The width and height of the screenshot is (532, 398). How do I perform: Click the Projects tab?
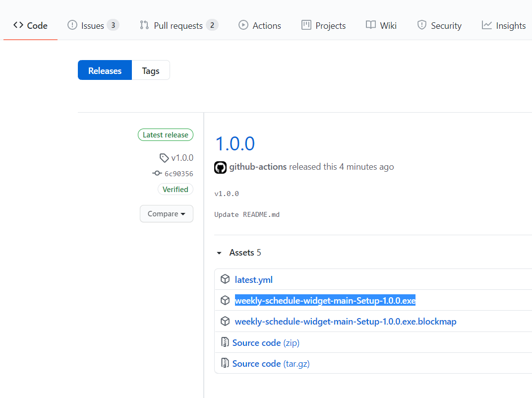pyautogui.click(x=323, y=25)
